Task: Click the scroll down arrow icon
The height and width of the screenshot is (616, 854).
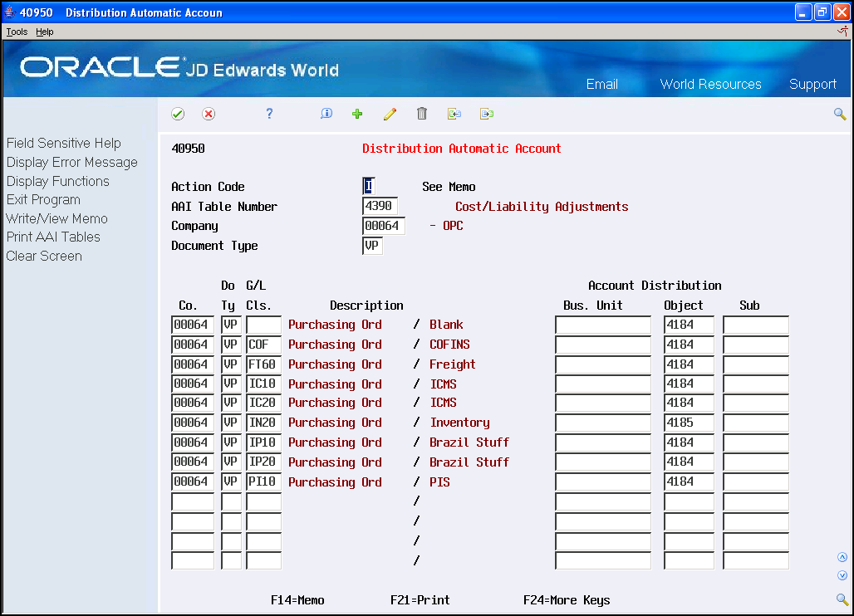Action: (x=842, y=575)
